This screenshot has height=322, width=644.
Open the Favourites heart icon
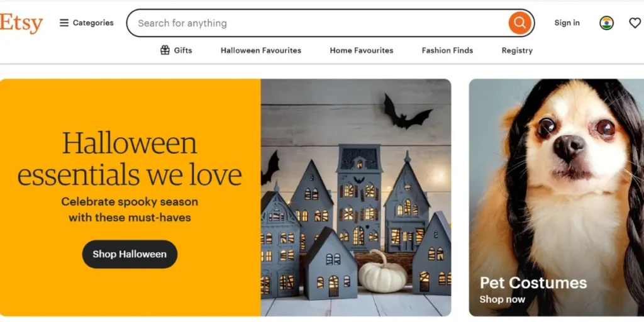pyautogui.click(x=635, y=23)
